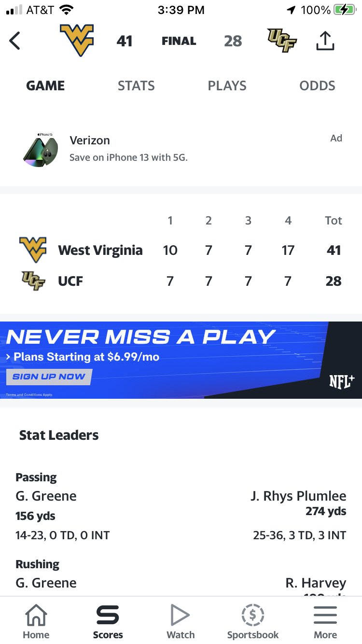Select passing leader J. Rhys Plumlee
Image resolution: width=362 pixels, height=644 pixels.
point(298,496)
